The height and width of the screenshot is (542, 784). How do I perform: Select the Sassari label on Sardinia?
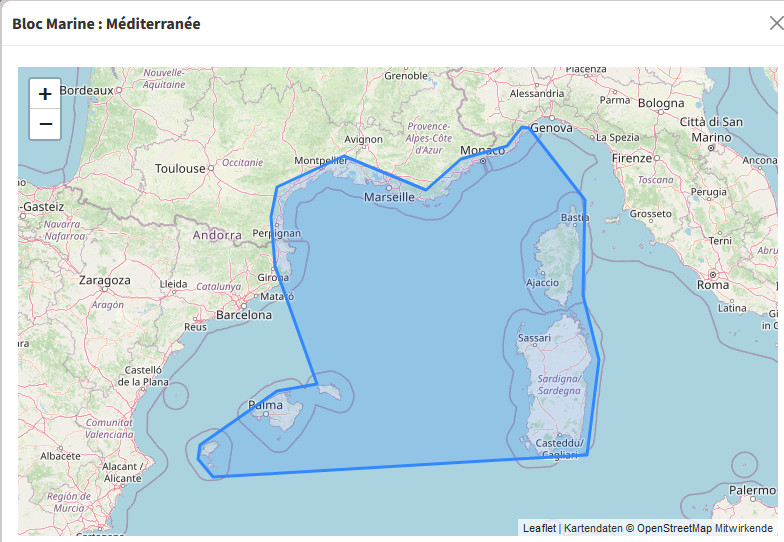(x=534, y=339)
